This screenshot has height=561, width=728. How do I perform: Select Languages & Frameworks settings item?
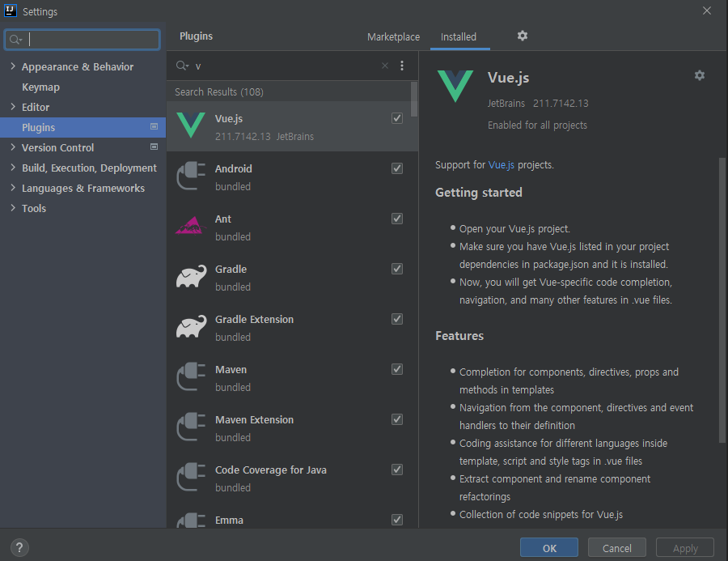coord(83,188)
